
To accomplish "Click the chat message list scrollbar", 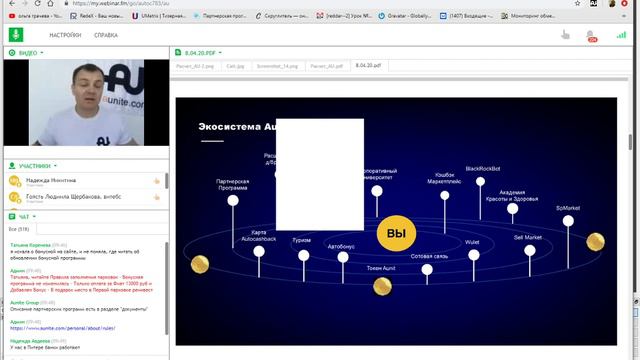I will coord(166,288).
